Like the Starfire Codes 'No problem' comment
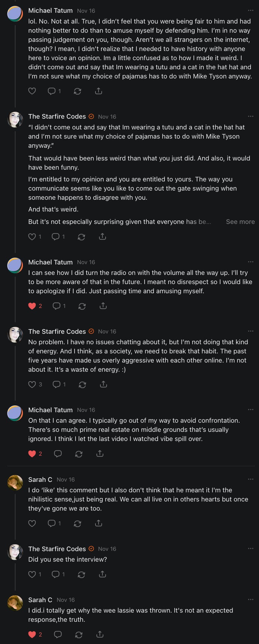This screenshot has height=644, width=259. (x=32, y=384)
